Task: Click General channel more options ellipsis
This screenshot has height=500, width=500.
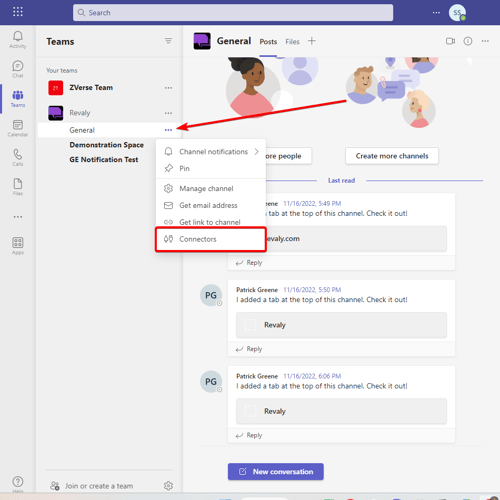Action: point(168,130)
